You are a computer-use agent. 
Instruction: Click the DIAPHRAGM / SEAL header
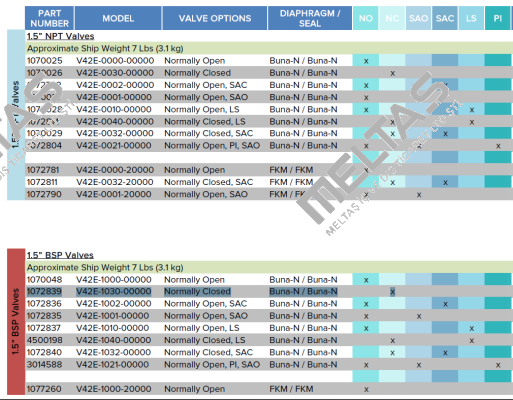coord(310,18)
